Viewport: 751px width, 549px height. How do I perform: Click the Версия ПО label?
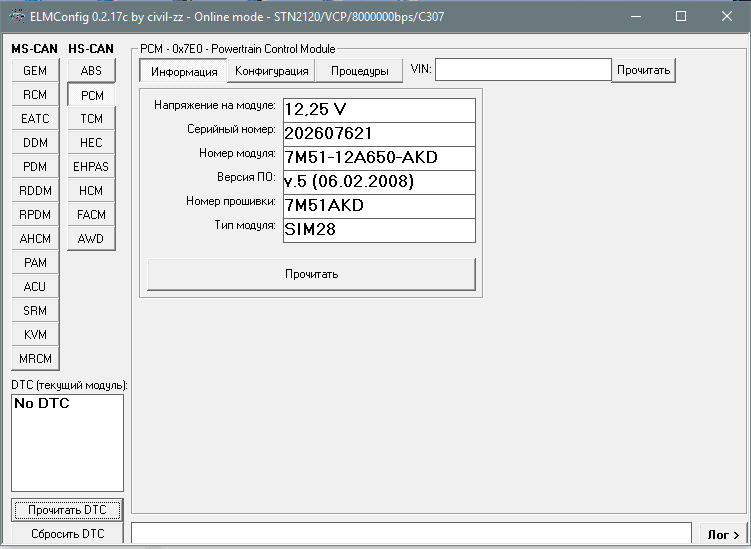pos(246,177)
